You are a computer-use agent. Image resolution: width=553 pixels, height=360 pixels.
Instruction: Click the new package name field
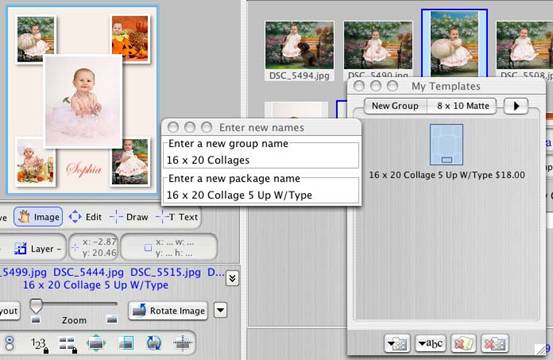260,195
